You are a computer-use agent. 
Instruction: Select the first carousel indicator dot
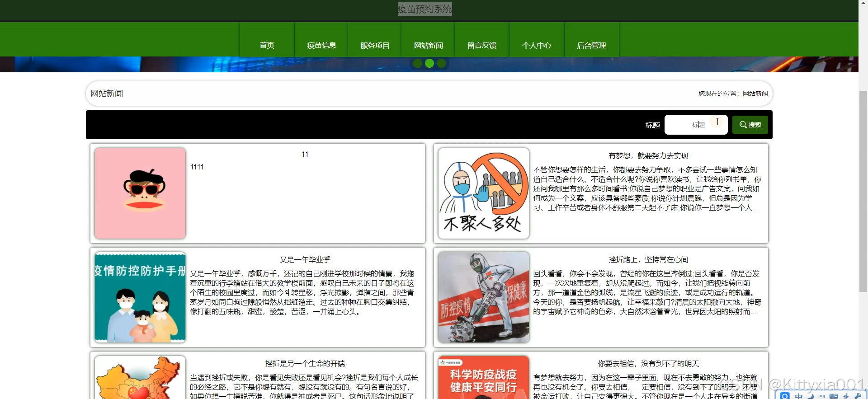point(418,64)
